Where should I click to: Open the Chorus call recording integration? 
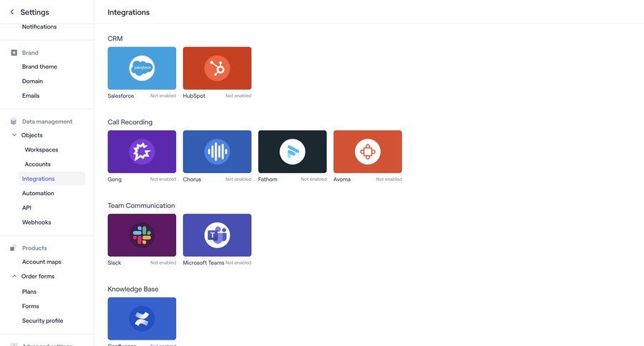pyautogui.click(x=217, y=152)
